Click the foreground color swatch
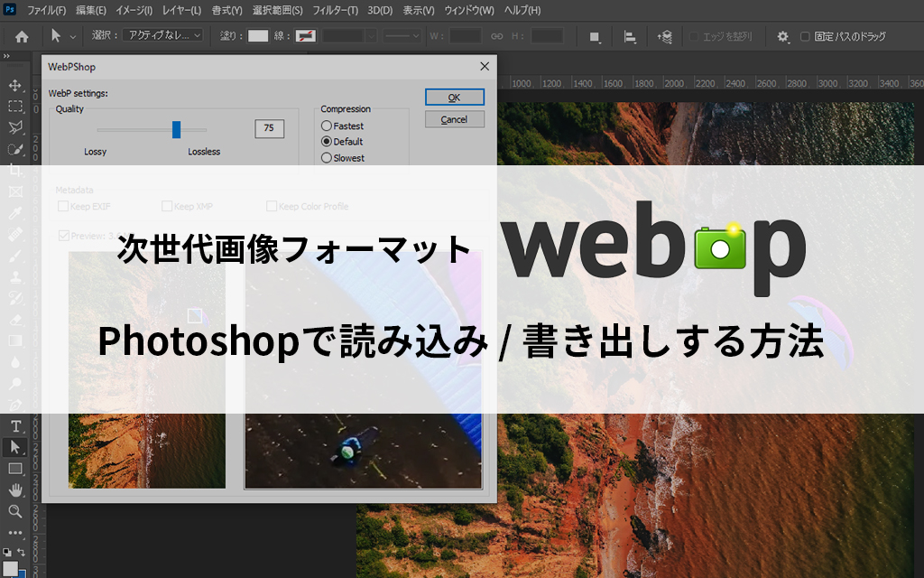 (10, 569)
